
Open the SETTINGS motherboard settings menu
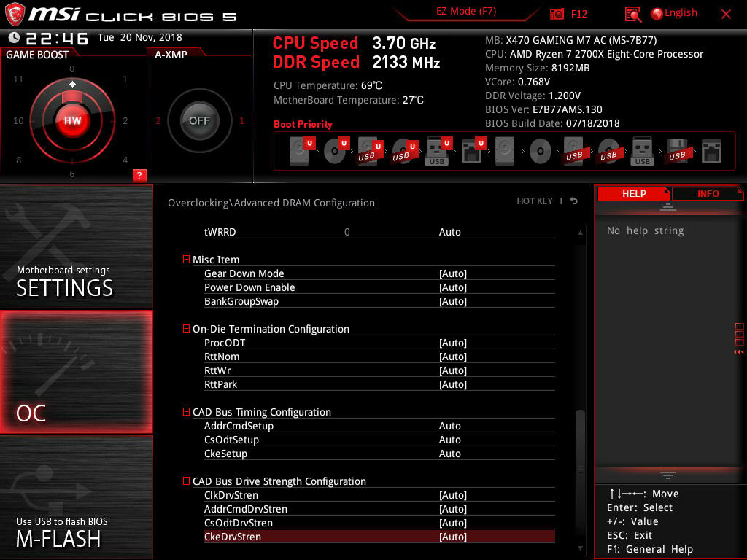tap(76, 247)
